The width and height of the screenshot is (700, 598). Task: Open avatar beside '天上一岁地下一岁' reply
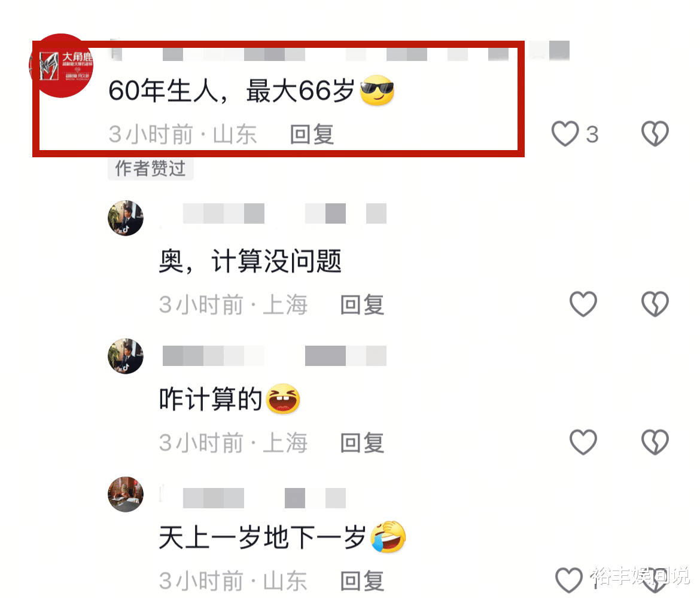126,494
